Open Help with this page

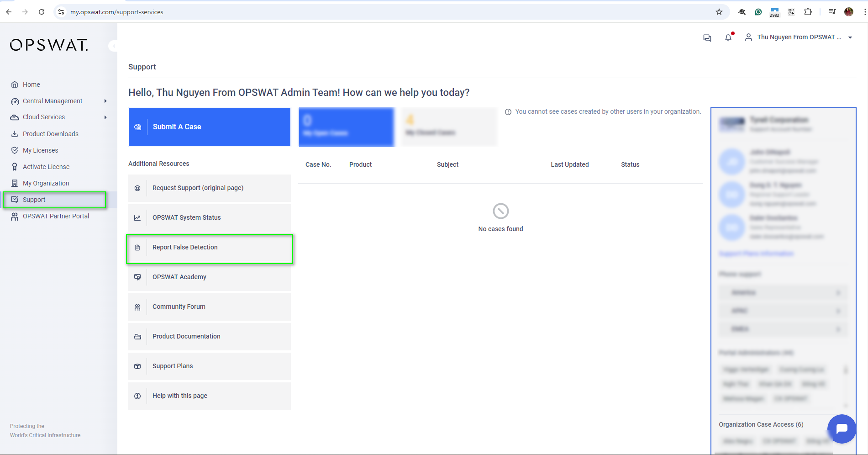click(x=210, y=396)
